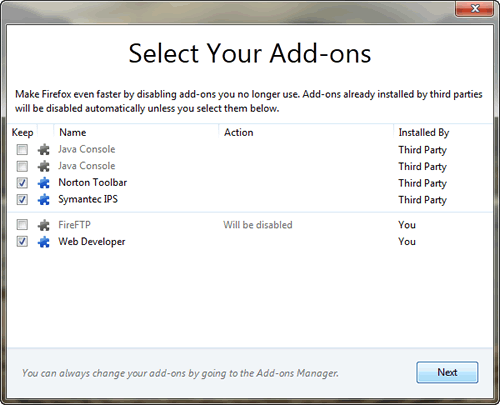The height and width of the screenshot is (405, 500).
Task: Uncheck the Norton Toolbar keep checkbox
Action: click(x=22, y=183)
